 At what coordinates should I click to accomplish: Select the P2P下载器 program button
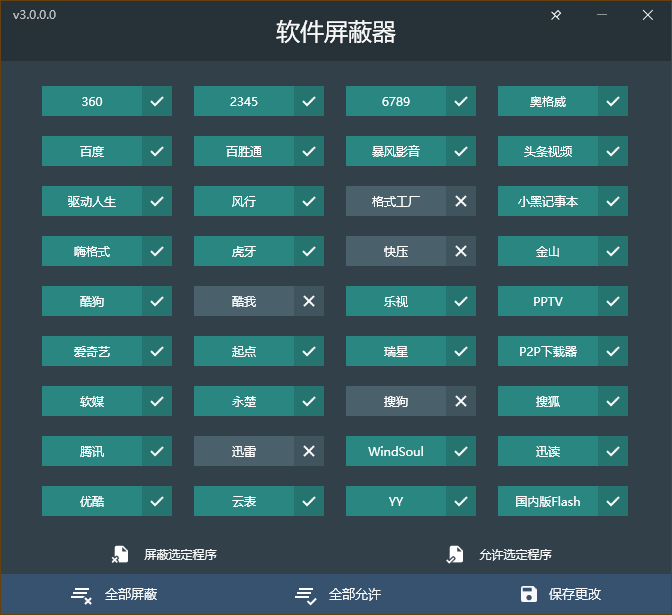pos(548,351)
